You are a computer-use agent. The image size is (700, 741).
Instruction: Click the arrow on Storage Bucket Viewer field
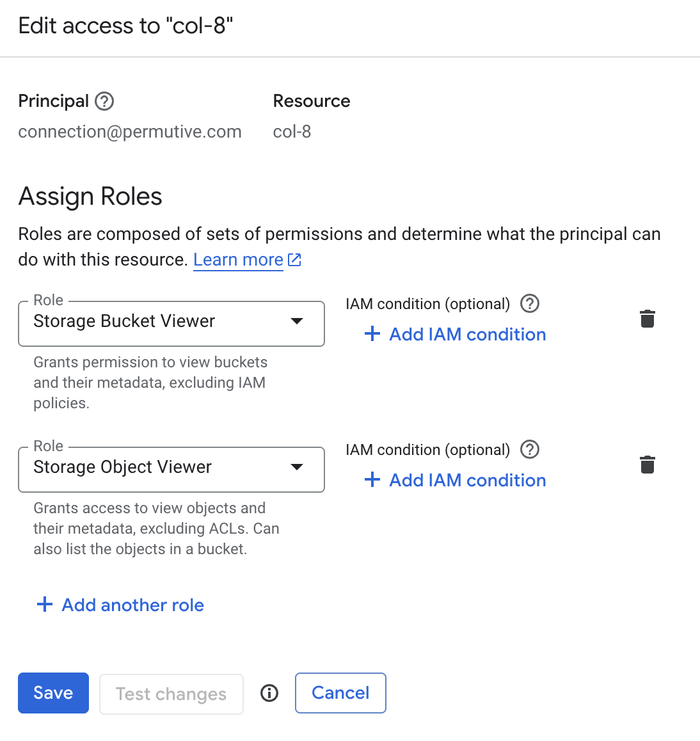pyautogui.click(x=297, y=321)
